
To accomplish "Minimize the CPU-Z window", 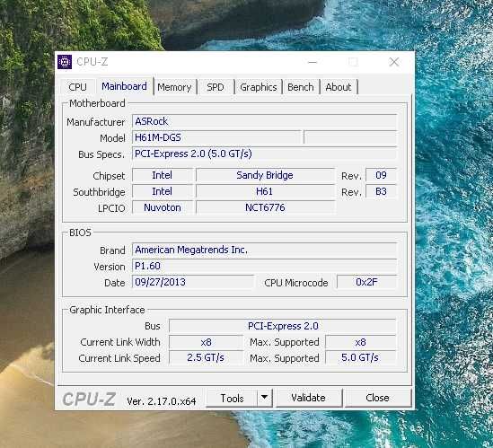I will point(313,62).
